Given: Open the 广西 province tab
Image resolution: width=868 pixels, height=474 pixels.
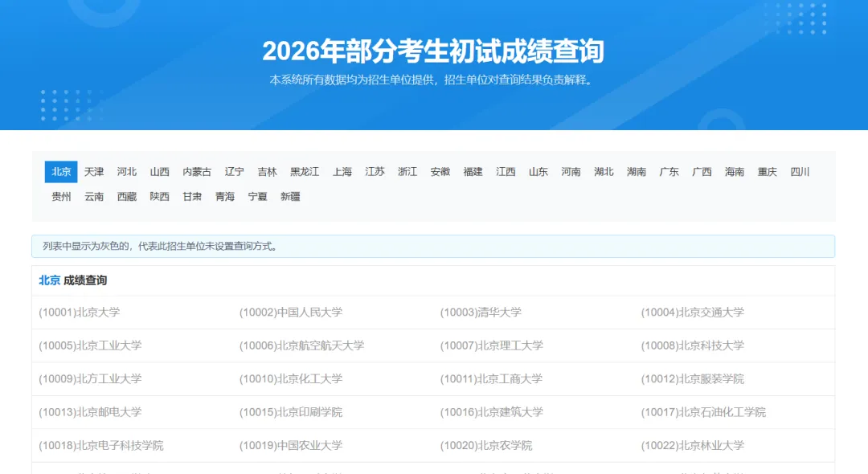Looking at the screenshot, I should pyautogui.click(x=702, y=172).
